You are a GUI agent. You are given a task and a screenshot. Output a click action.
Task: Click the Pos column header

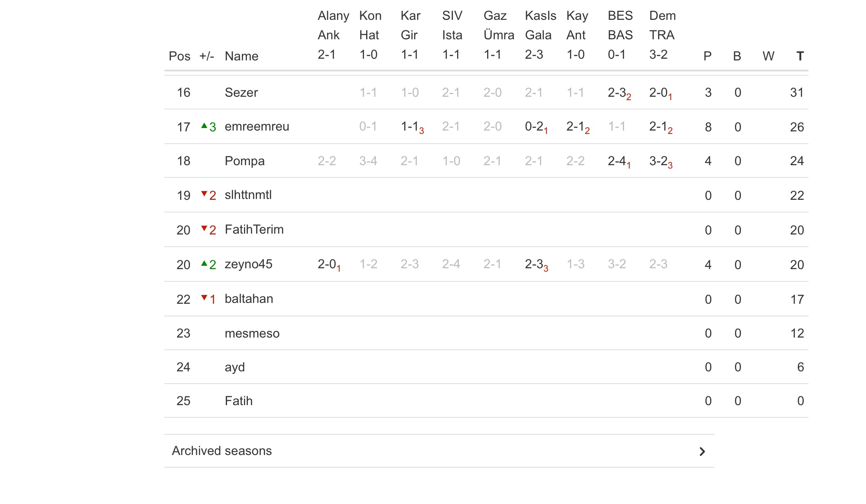(x=179, y=56)
